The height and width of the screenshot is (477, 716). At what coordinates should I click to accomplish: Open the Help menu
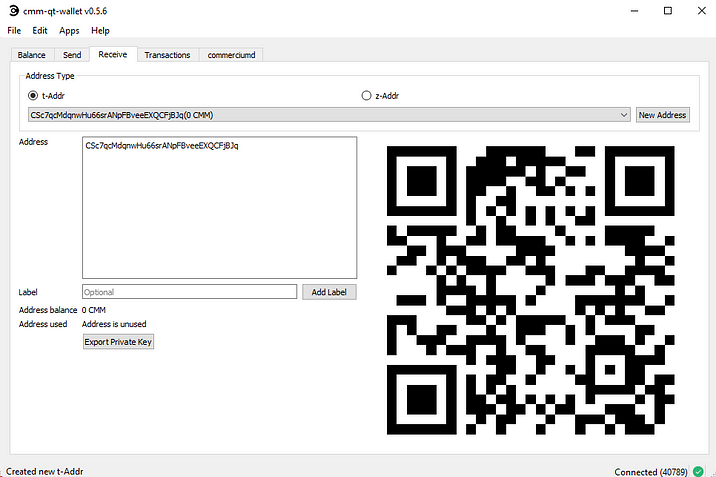[x=100, y=31]
